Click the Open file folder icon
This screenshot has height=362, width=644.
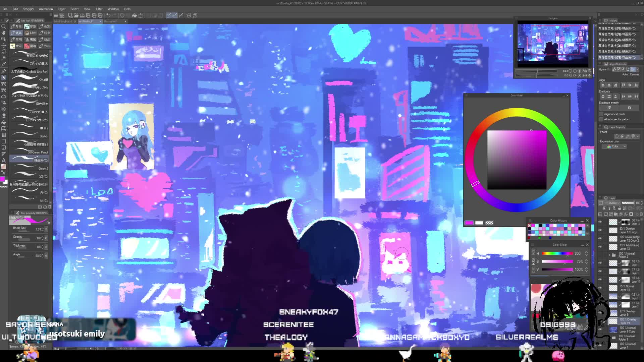click(76, 15)
